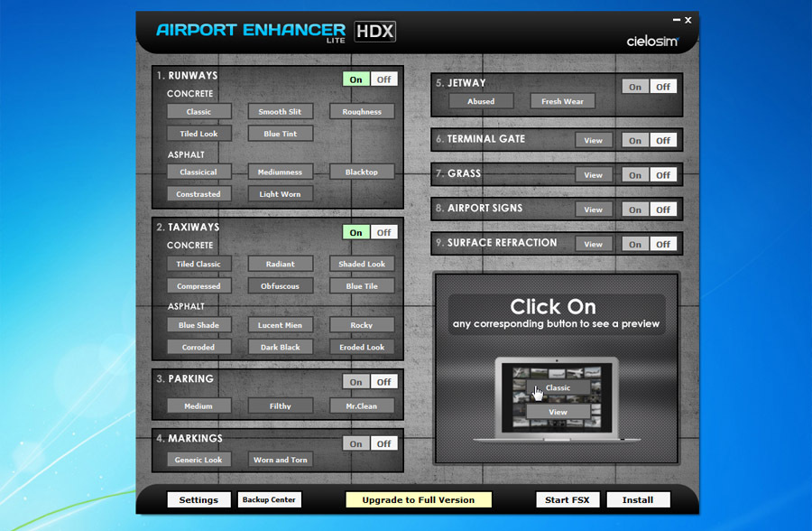
Task: Enable Parking with On toggle
Action: point(355,382)
